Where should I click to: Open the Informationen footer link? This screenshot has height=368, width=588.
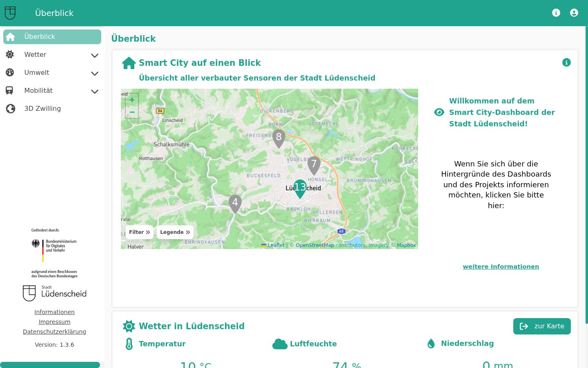pyautogui.click(x=54, y=312)
